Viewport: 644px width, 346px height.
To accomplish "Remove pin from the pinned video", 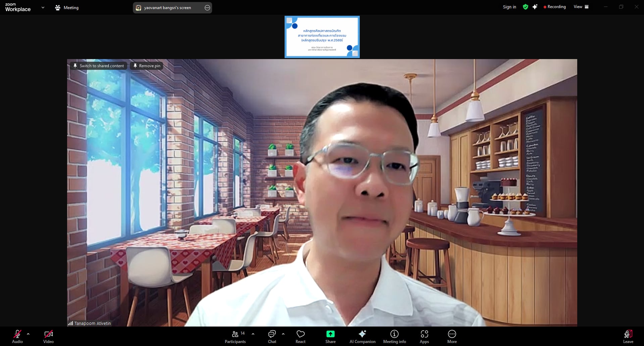I will [147, 66].
